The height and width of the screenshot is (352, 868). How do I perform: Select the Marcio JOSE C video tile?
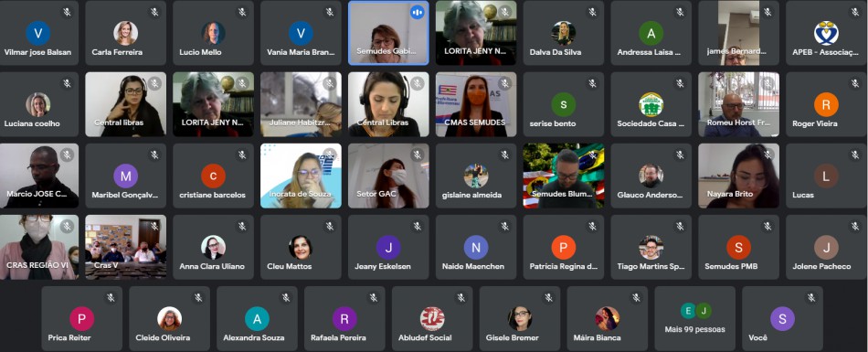pos(38,176)
